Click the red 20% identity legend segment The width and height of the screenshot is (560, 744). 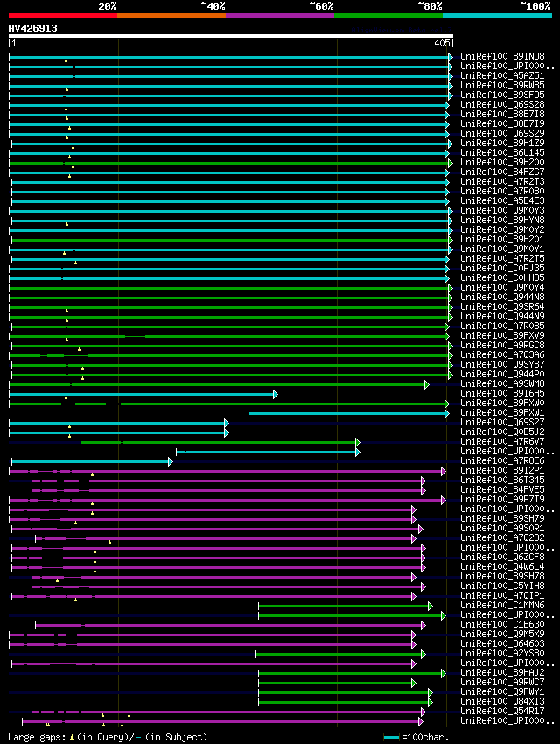coord(63,16)
